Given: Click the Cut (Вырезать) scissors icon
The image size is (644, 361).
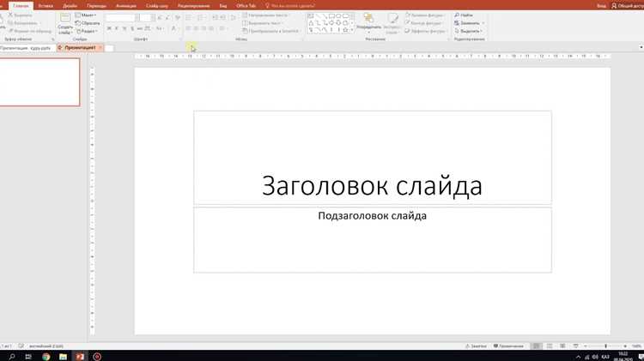Looking at the screenshot, I should coord(11,15).
